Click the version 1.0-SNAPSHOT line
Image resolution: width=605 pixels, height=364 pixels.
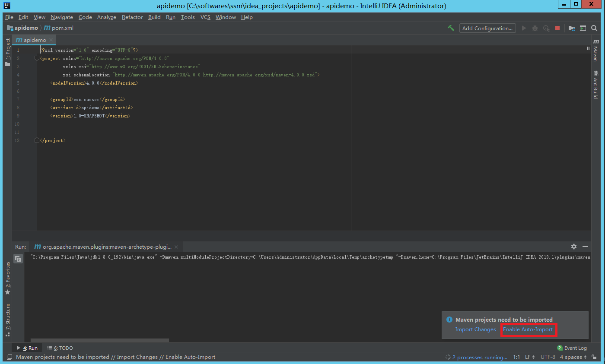(90, 116)
